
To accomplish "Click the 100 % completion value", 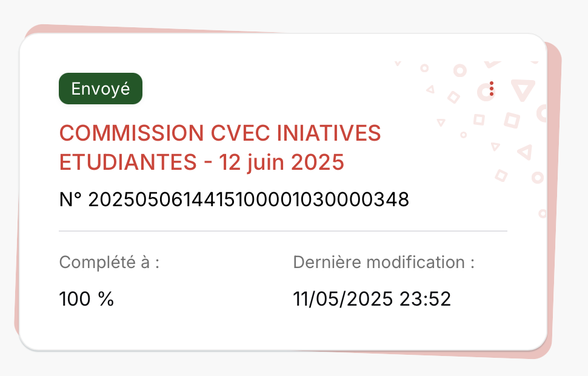I will [87, 299].
